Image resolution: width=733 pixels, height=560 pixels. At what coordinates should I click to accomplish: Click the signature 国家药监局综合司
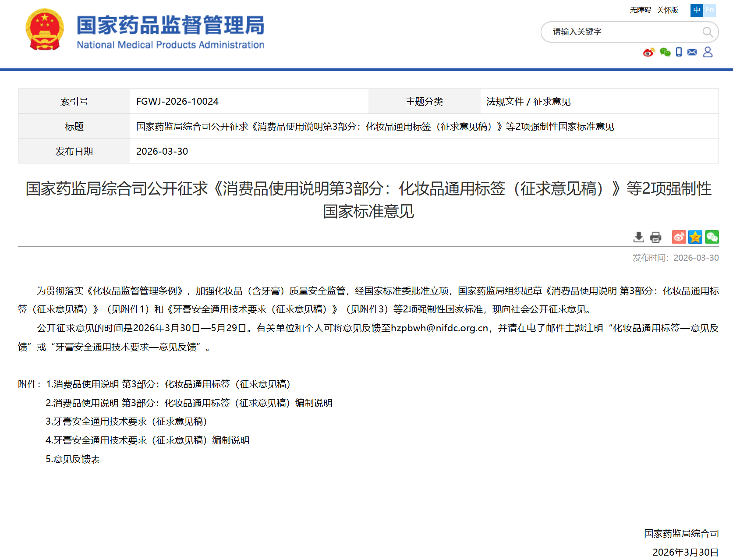(681, 534)
